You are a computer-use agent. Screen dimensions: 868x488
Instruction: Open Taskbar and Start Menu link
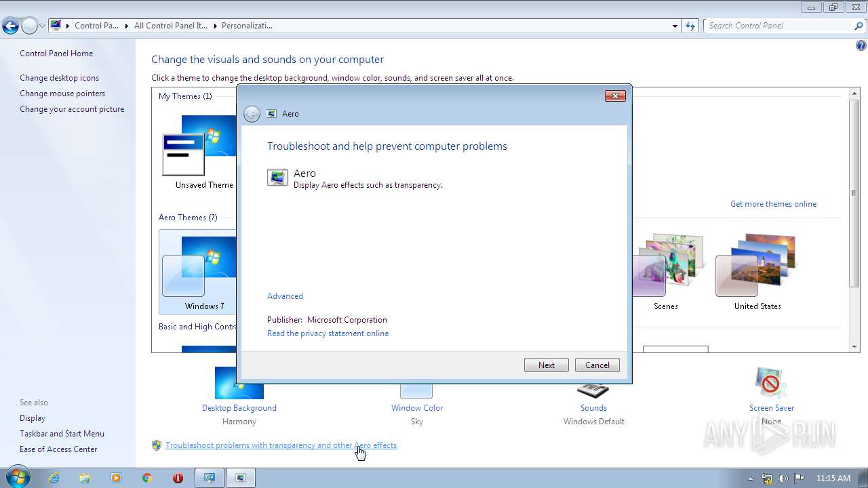coord(62,434)
